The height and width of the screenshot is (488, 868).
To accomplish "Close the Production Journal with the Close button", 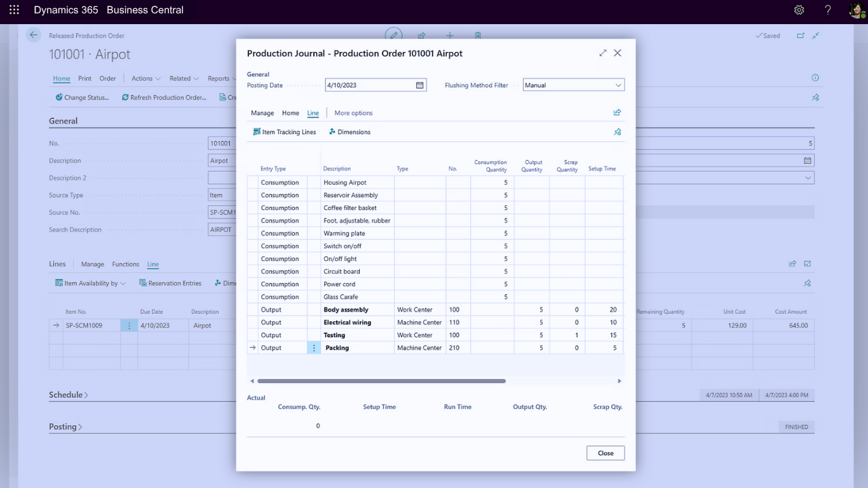I will click(605, 453).
